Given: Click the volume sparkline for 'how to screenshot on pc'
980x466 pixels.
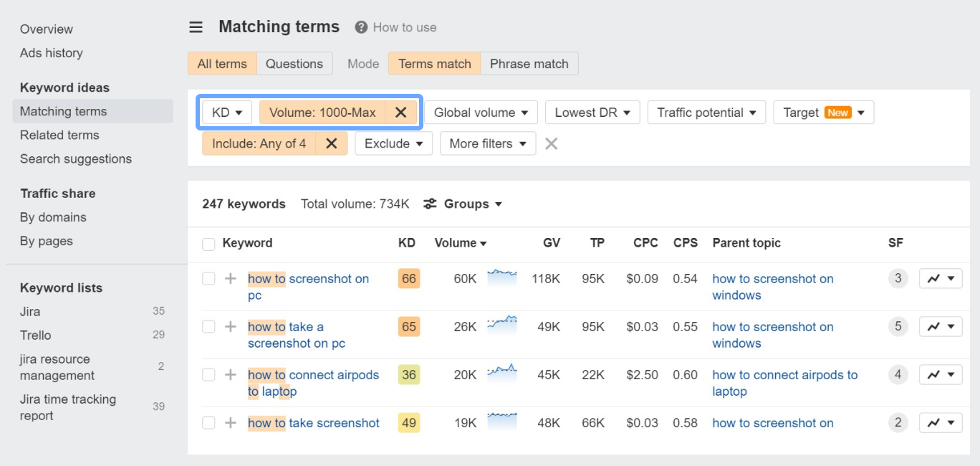Looking at the screenshot, I should coord(501,277).
